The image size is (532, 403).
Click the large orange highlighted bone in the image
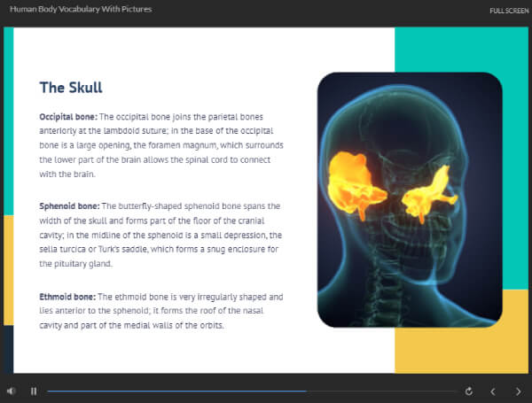pyautogui.click(x=355, y=185)
